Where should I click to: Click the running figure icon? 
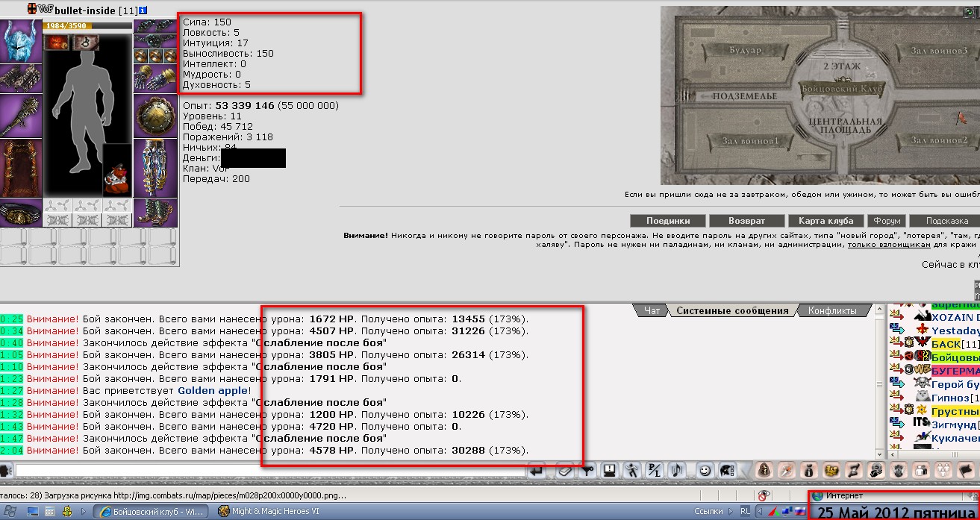pyautogui.click(x=632, y=470)
